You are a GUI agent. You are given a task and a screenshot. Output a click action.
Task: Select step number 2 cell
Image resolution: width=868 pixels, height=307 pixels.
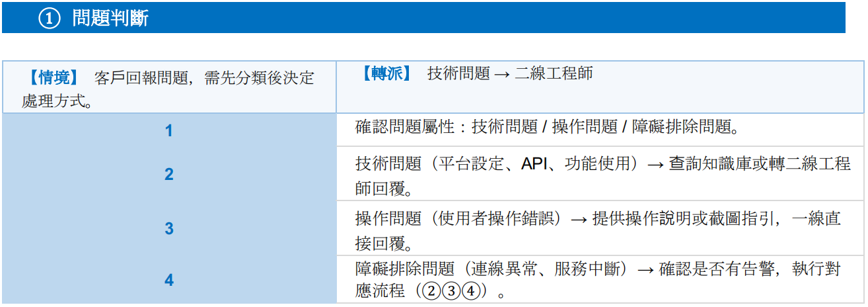pos(169,175)
